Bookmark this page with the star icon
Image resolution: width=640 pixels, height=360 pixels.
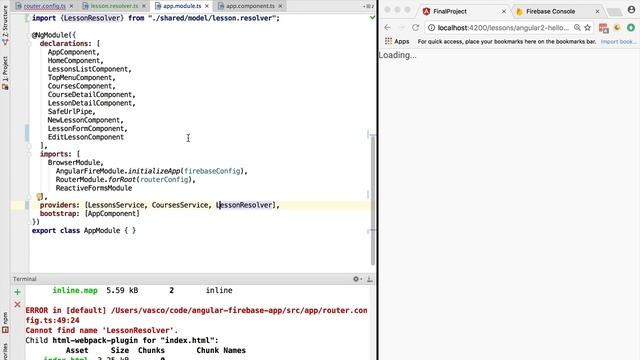[587, 27]
